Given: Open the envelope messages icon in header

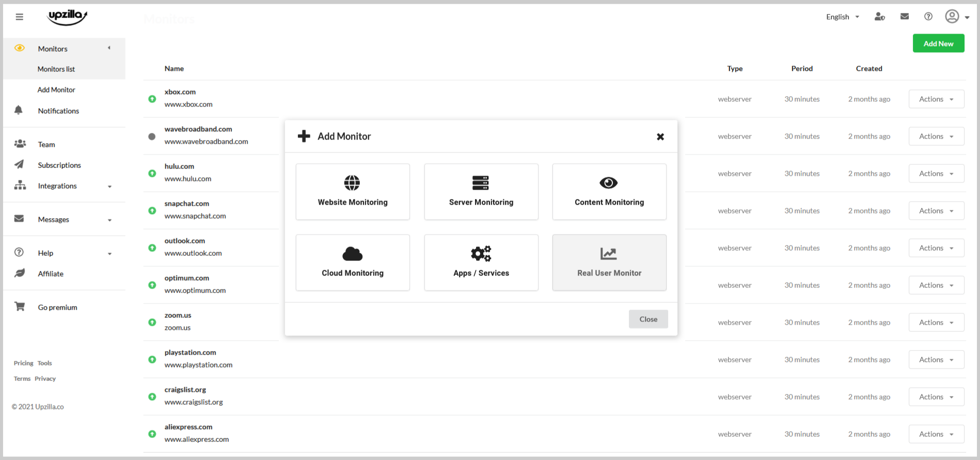Looking at the screenshot, I should [905, 17].
